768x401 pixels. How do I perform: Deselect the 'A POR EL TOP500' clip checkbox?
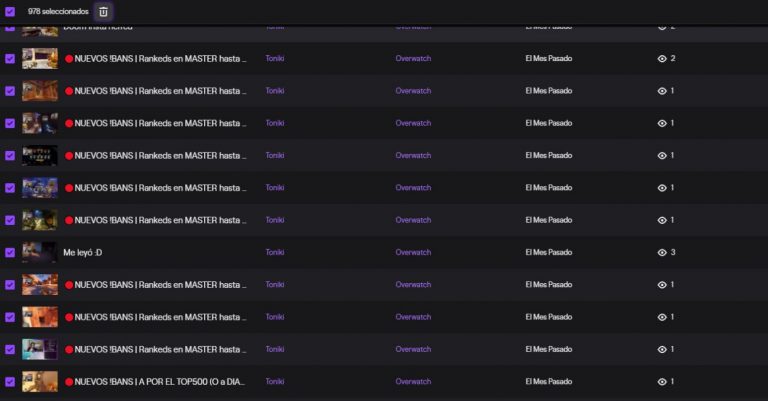click(10, 382)
